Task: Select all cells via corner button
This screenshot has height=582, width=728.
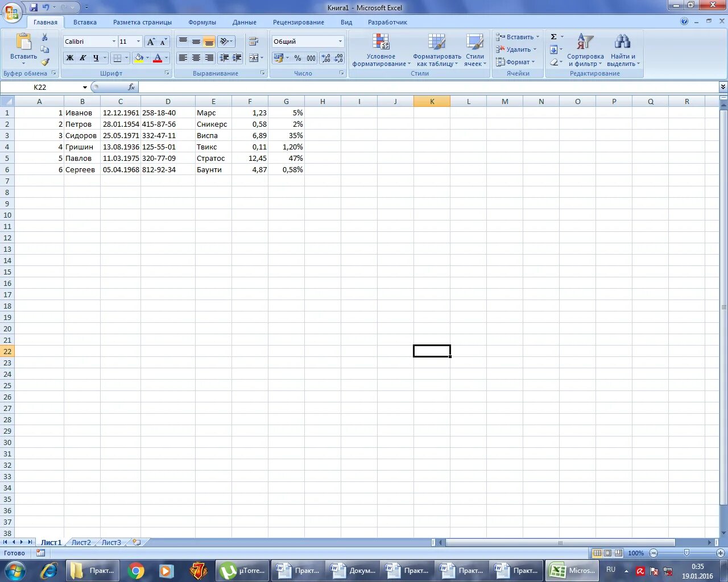Action: click(7, 101)
